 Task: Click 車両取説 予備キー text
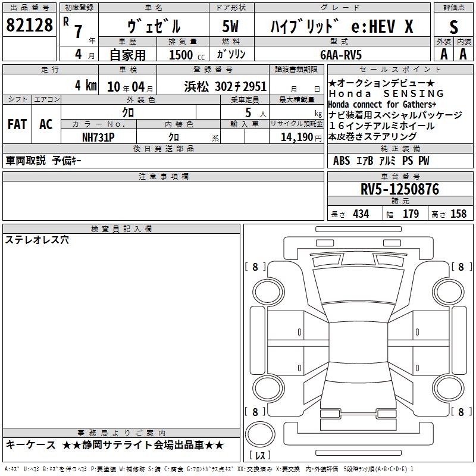43,160
